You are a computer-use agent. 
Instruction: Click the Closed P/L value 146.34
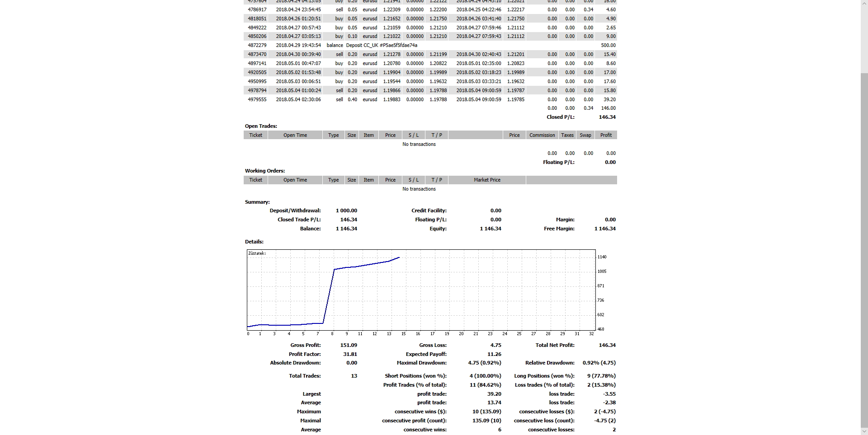(x=607, y=117)
